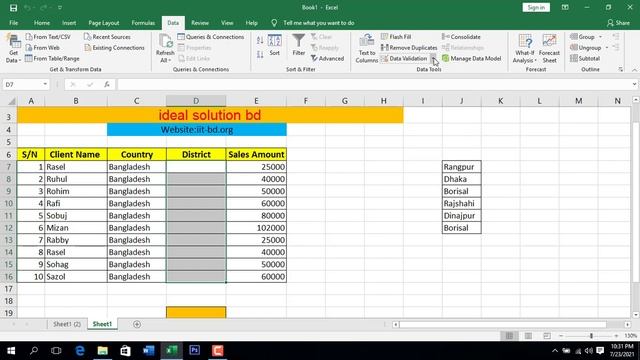This screenshot has width=640, height=360.
Task: Click Tell me what you want to do
Action: [x=319, y=23]
